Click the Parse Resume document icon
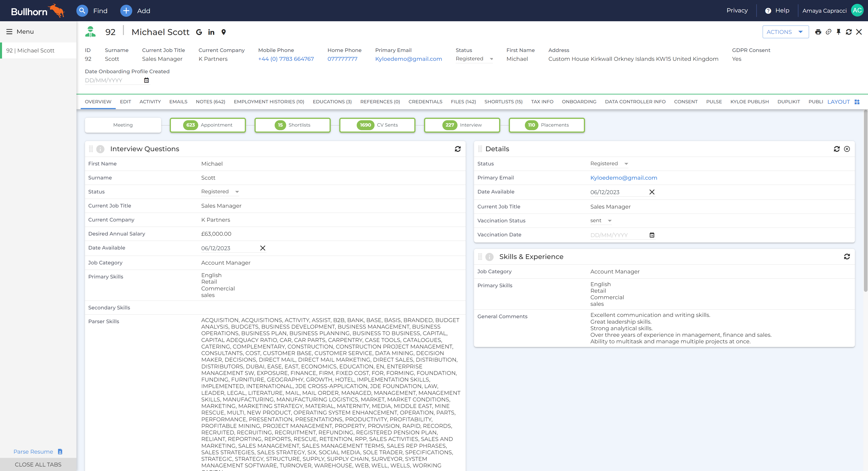Viewport: 868px width, 471px height. pyautogui.click(x=60, y=452)
